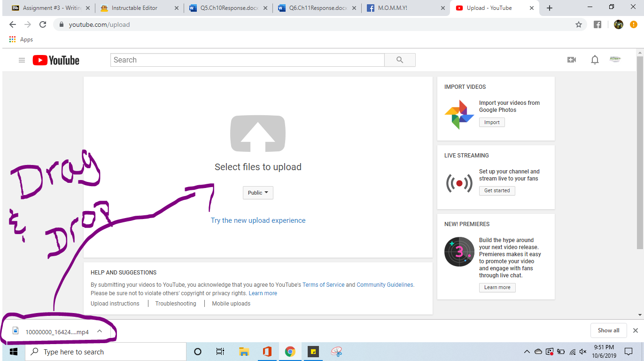Switch to Q6.Ch11Response.docx tab
The width and height of the screenshot is (644, 361).
(x=317, y=8)
